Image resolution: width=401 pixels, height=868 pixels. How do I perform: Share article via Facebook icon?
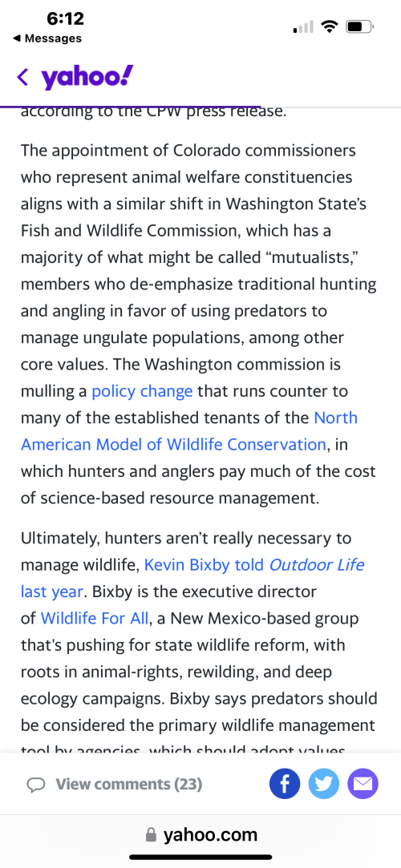pyautogui.click(x=285, y=784)
